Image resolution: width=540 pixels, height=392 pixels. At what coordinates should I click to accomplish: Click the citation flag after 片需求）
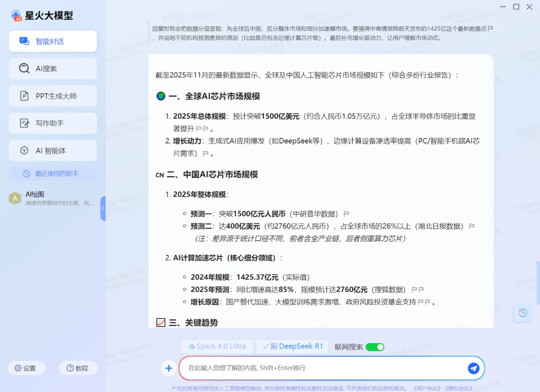206,153
